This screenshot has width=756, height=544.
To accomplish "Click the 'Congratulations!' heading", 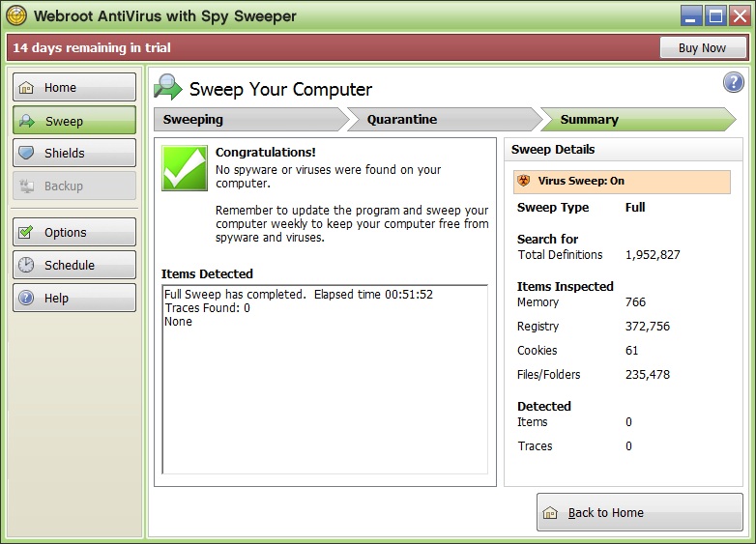I will 266,153.
